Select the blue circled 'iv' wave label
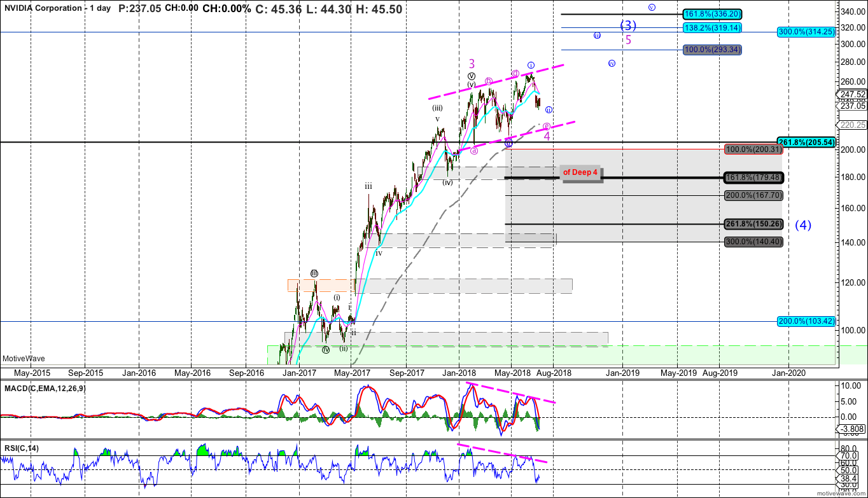The height and width of the screenshot is (498, 868). [x=612, y=63]
